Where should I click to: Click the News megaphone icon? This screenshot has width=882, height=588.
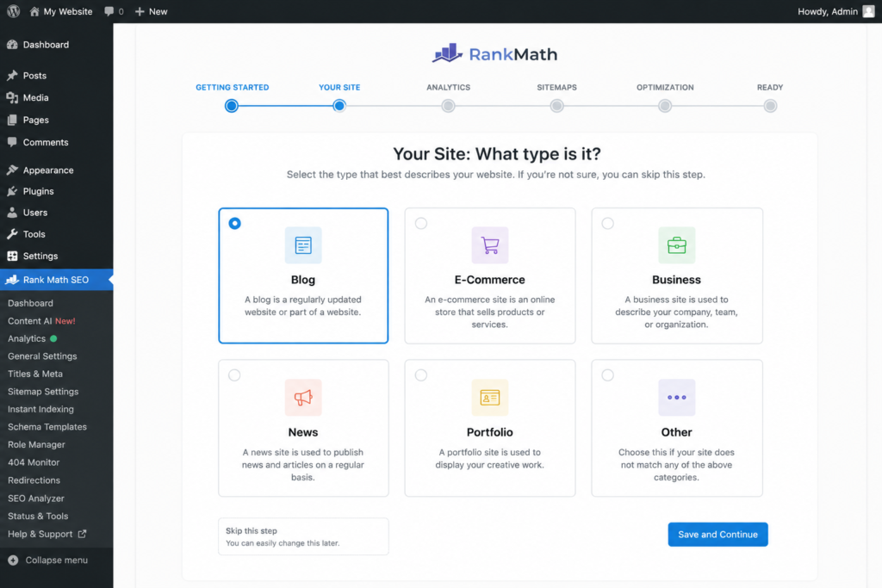(x=303, y=398)
